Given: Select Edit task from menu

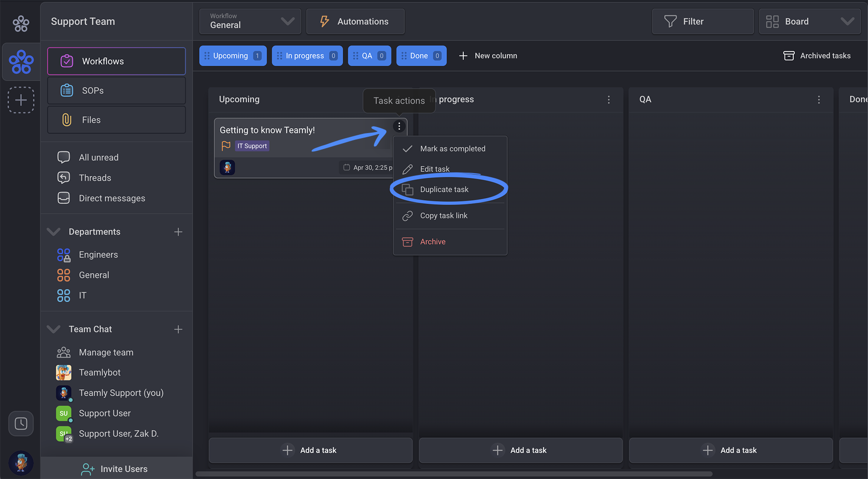Looking at the screenshot, I should pos(450,169).
